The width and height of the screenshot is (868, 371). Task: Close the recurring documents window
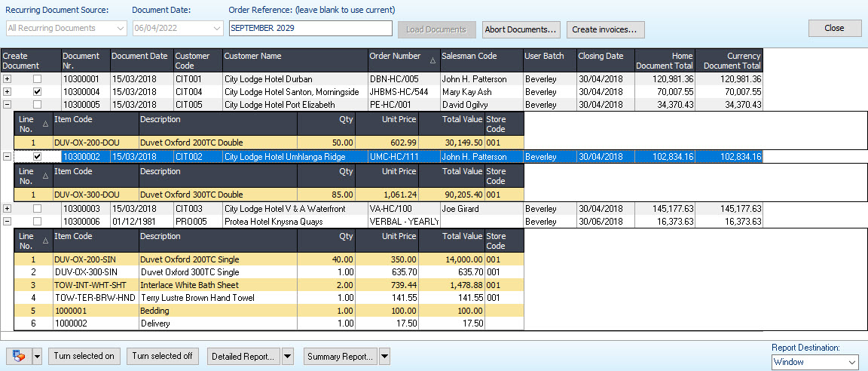tap(834, 28)
